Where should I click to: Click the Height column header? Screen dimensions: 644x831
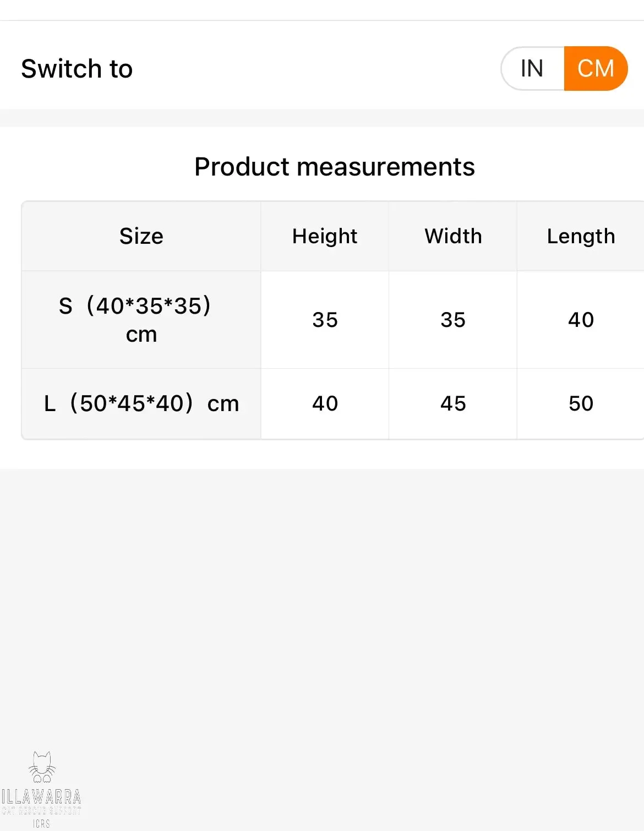click(x=325, y=236)
